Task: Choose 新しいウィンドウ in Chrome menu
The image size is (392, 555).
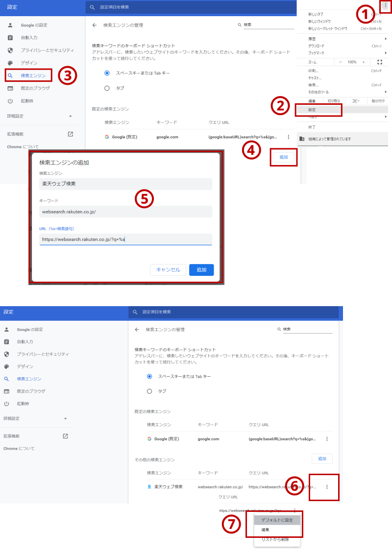Action: (319, 22)
